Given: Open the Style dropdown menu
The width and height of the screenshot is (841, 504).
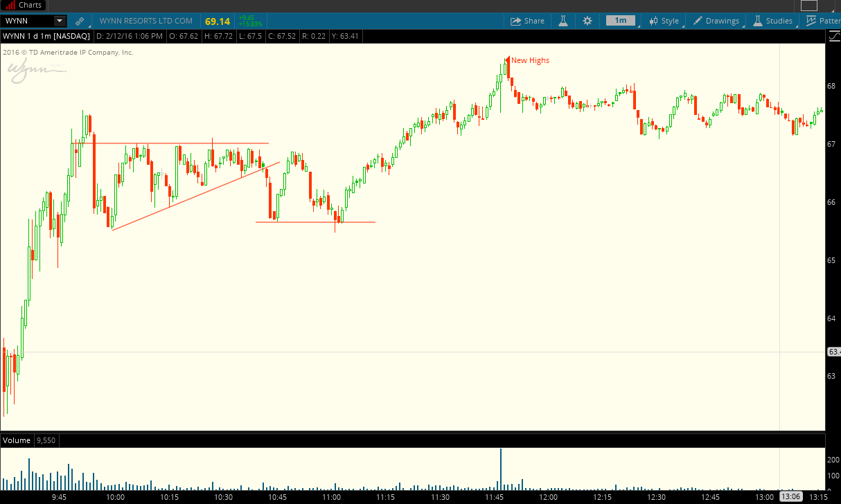Looking at the screenshot, I should (664, 21).
